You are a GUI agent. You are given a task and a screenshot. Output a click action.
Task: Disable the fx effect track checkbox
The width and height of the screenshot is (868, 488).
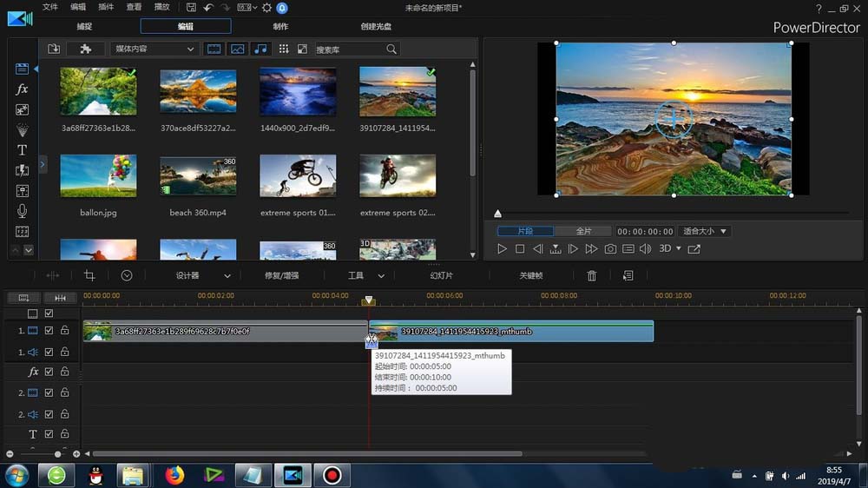click(x=49, y=372)
